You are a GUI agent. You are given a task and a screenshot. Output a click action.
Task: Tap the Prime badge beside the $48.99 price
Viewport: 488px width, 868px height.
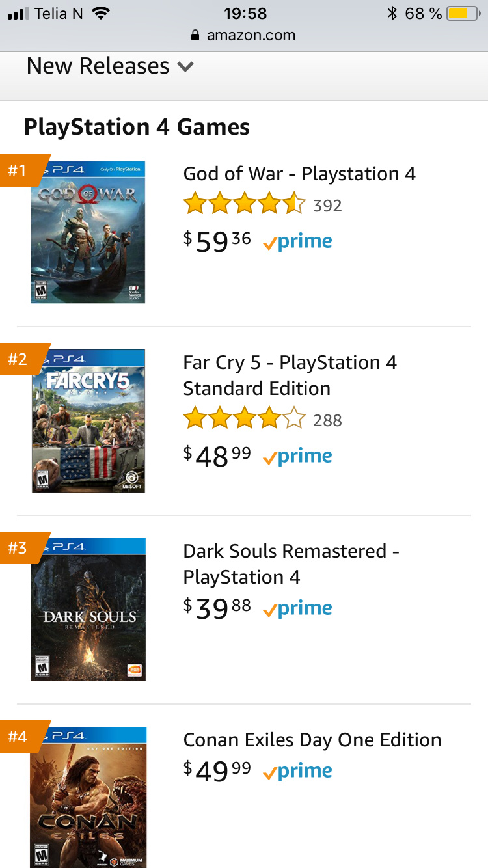(x=297, y=457)
